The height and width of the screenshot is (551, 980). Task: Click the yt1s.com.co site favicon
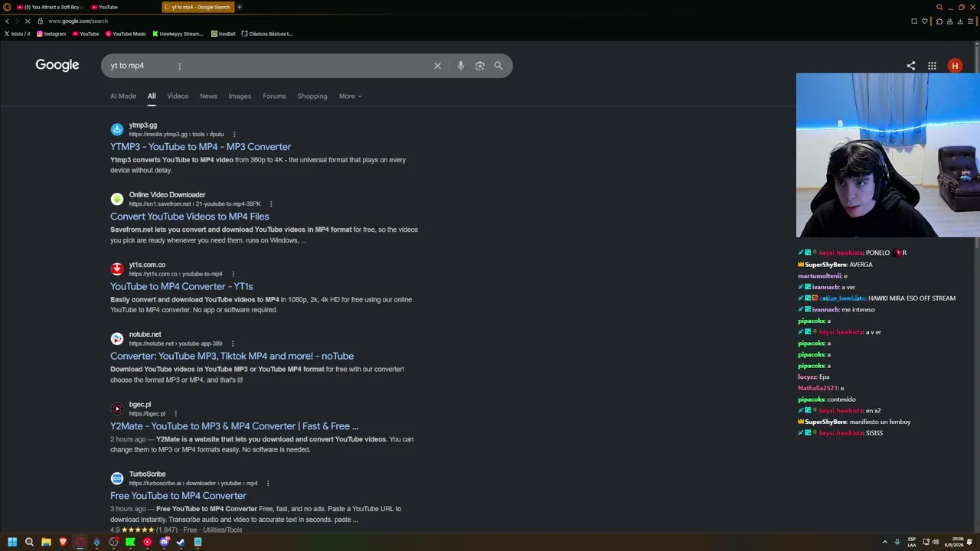[116, 269]
